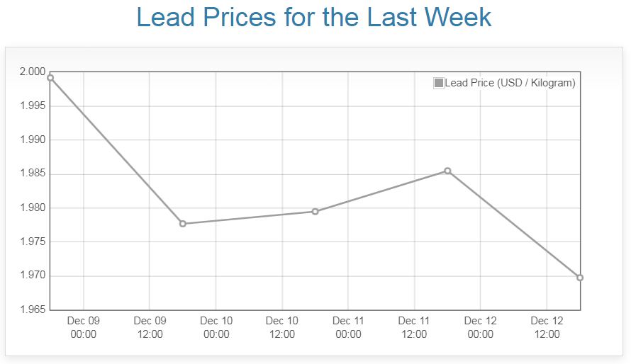The image size is (631, 364).
Task: Click the 'Lead Price (USD / Kilogram)' legend label
Action: (x=510, y=83)
